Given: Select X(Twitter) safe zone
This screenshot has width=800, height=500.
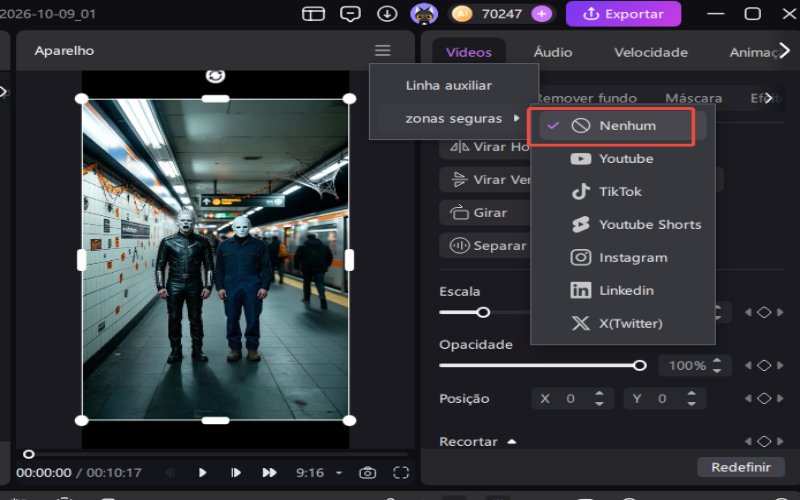Looking at the screenshot, I should [x=622, y=323].
